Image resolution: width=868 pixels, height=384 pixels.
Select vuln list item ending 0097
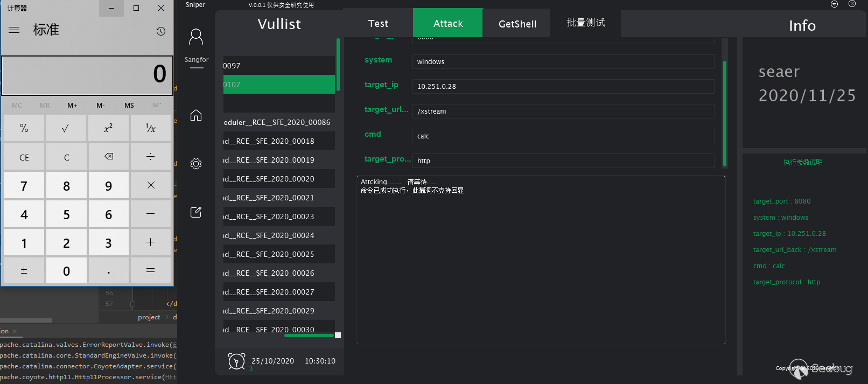click(279, 65)
